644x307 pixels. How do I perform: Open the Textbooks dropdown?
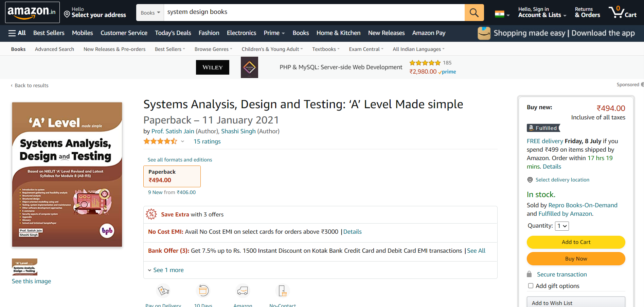coord(326,49)
